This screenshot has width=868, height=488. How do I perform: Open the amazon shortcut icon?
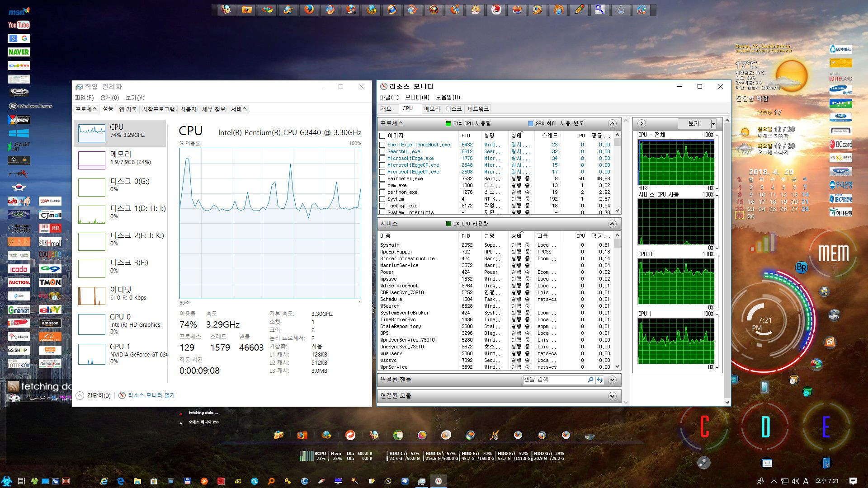pyautogui.click(x=50, y=323)
